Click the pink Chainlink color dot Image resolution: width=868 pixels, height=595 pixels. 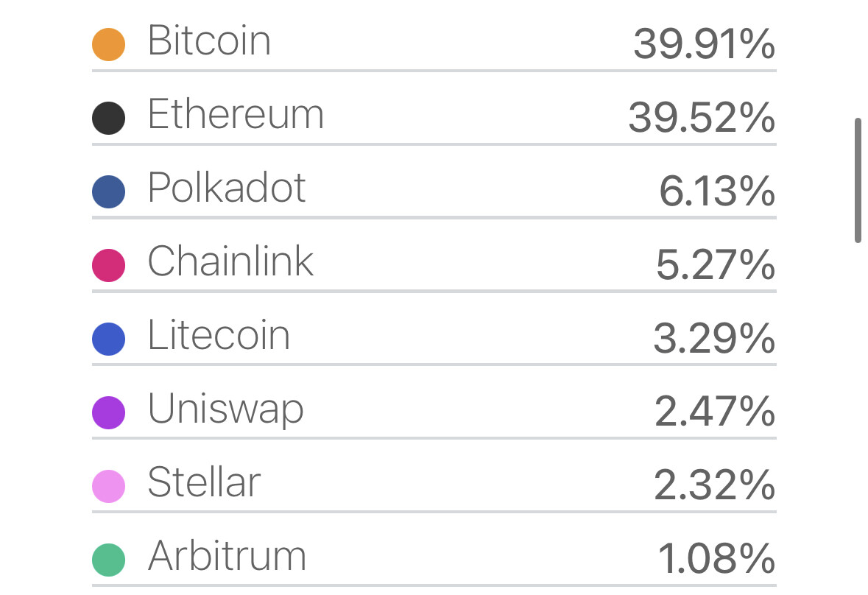(x=108, y=265)
